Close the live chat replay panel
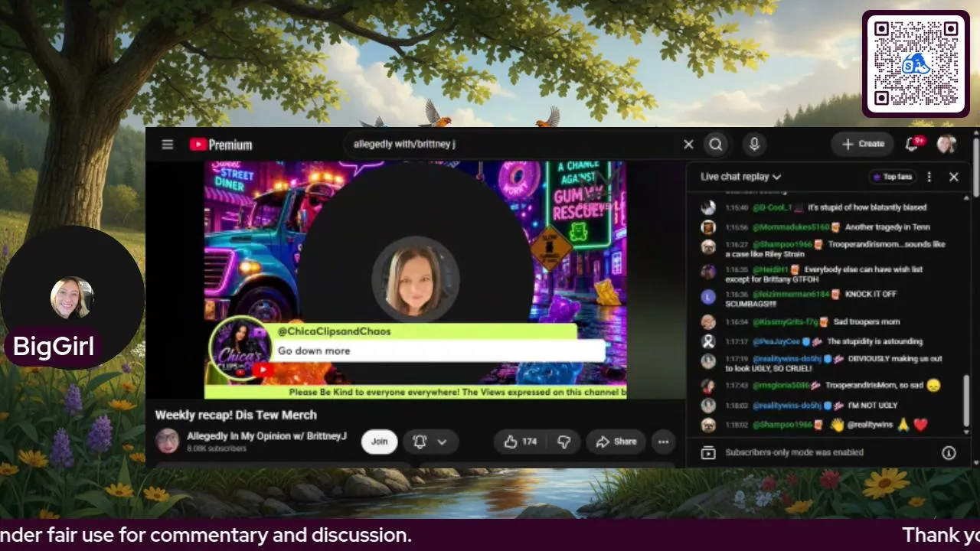This screenshot has height=551, width=980. tap(954, 177)
